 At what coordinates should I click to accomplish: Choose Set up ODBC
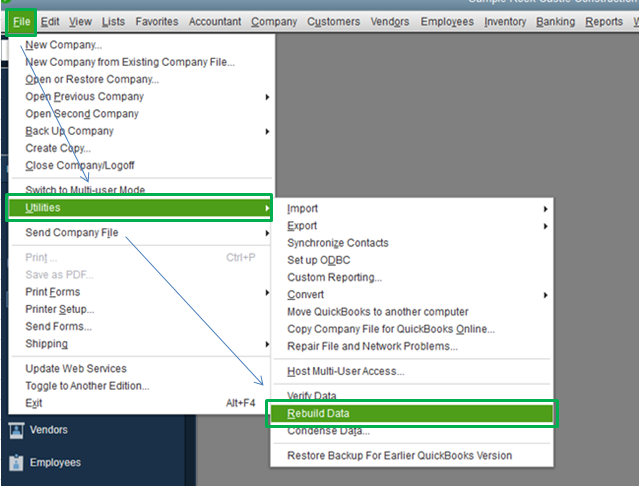click(x=412, y=260)
